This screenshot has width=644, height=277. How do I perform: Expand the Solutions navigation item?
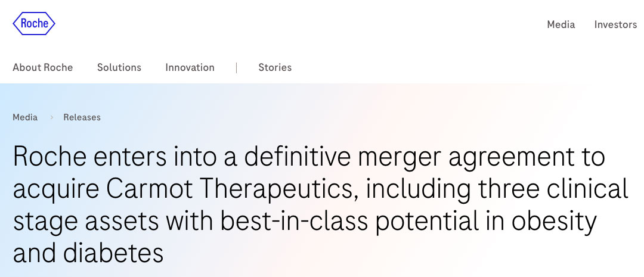[x=119, y=67]
